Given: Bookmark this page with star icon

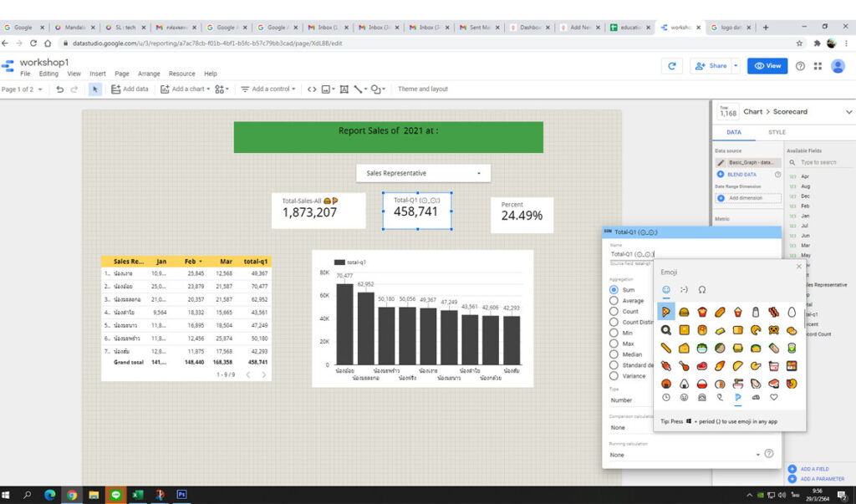Looking at the screenshot, I should [x=799, y=43].
